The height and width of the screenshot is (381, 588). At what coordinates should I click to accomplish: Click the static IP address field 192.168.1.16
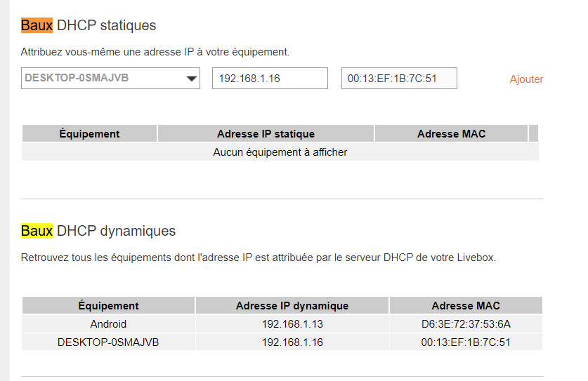[x=270, y=79]
